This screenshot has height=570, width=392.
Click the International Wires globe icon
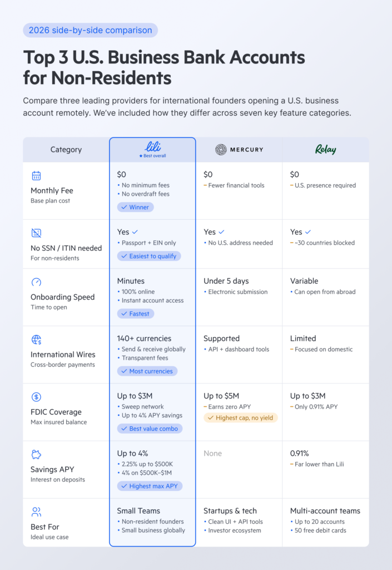(x=36, y=340)
